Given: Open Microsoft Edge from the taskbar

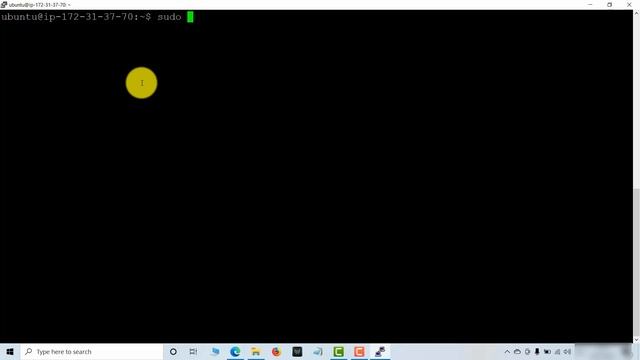Looking at the screenshot, I should pyautogui.click(x=235, y=351).
